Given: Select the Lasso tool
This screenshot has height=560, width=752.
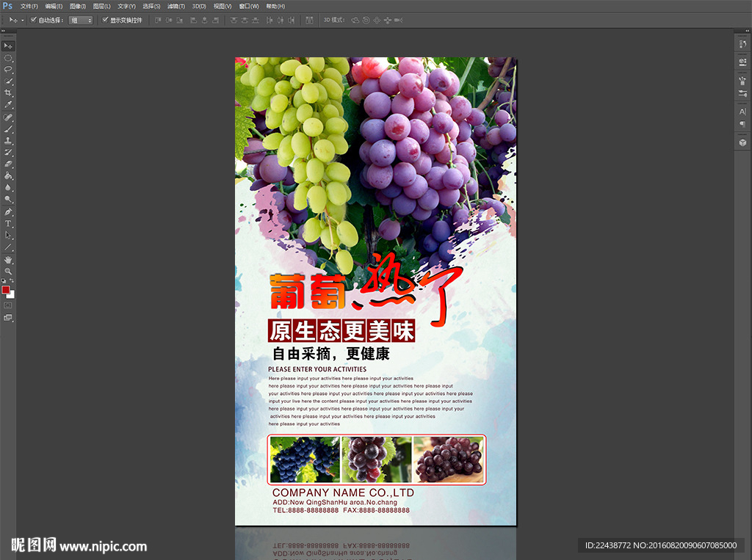Looking at the screenshot, I should click(8, 70).
